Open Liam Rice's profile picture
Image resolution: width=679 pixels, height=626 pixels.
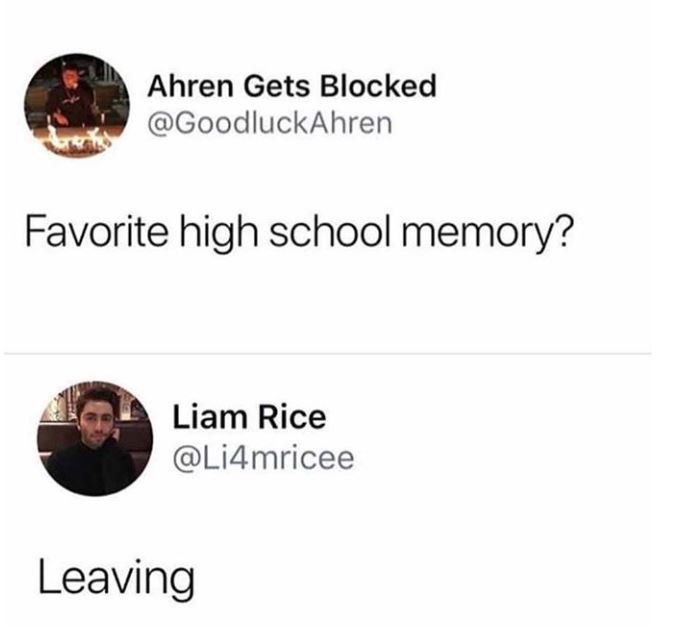click(95, 438)
